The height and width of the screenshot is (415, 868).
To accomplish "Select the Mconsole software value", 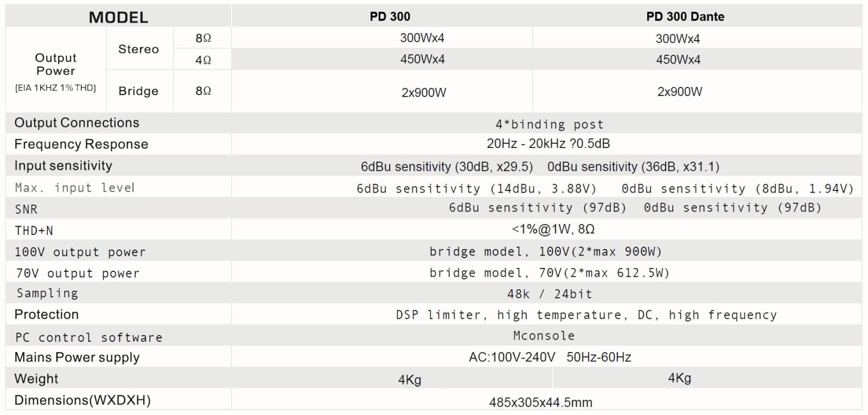I will 544,336.
